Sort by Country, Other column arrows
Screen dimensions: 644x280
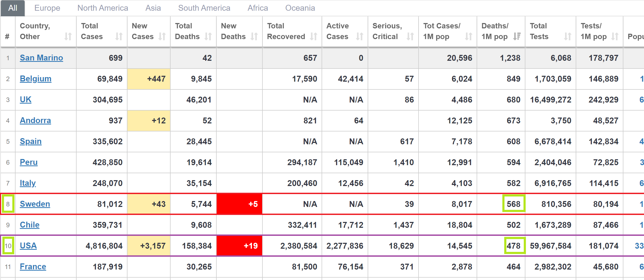[68, 36]
